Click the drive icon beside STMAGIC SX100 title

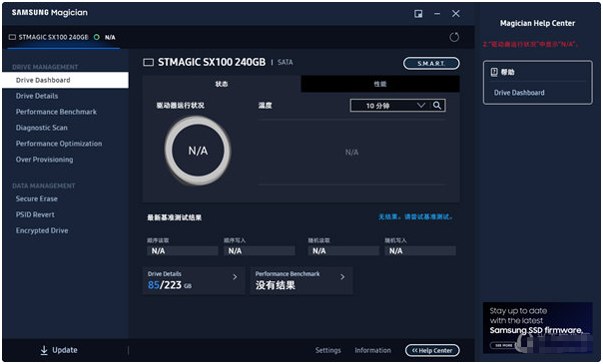(x=149, y=62)
